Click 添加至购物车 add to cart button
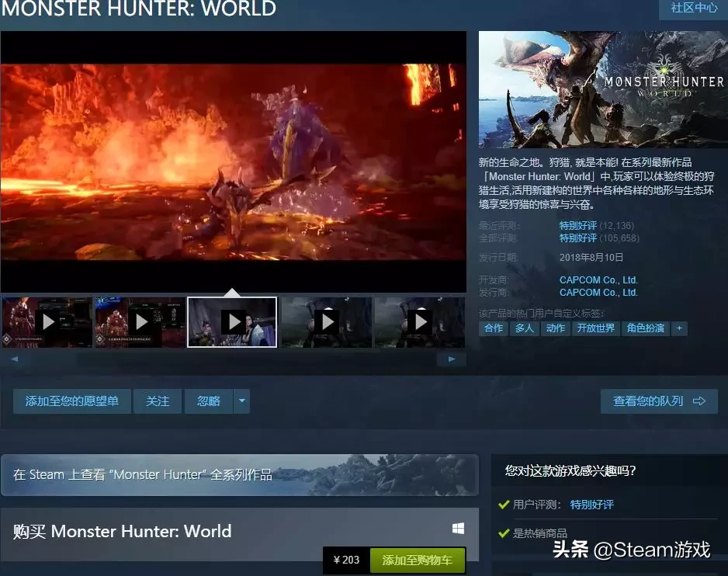Viewport: 728px width, 576px height. [418, 560]
